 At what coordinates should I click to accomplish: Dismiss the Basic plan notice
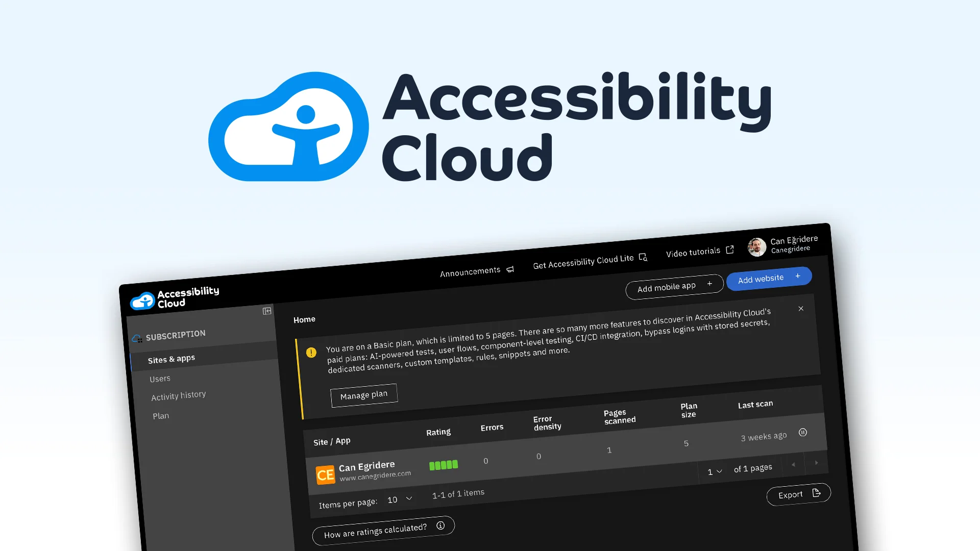click(801, 309)
